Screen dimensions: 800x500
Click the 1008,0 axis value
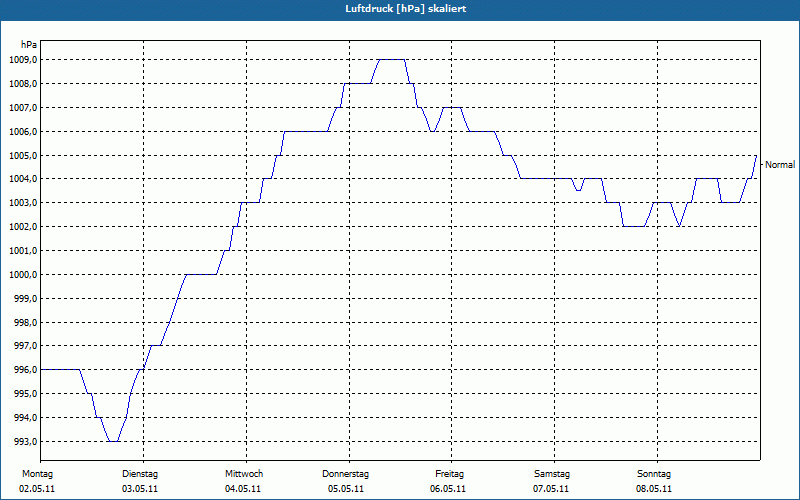[23, 84]
